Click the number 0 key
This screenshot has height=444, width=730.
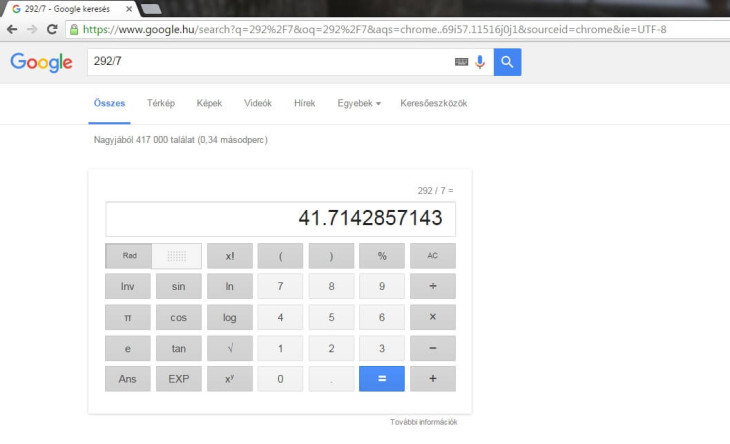(x=280, y=379)
